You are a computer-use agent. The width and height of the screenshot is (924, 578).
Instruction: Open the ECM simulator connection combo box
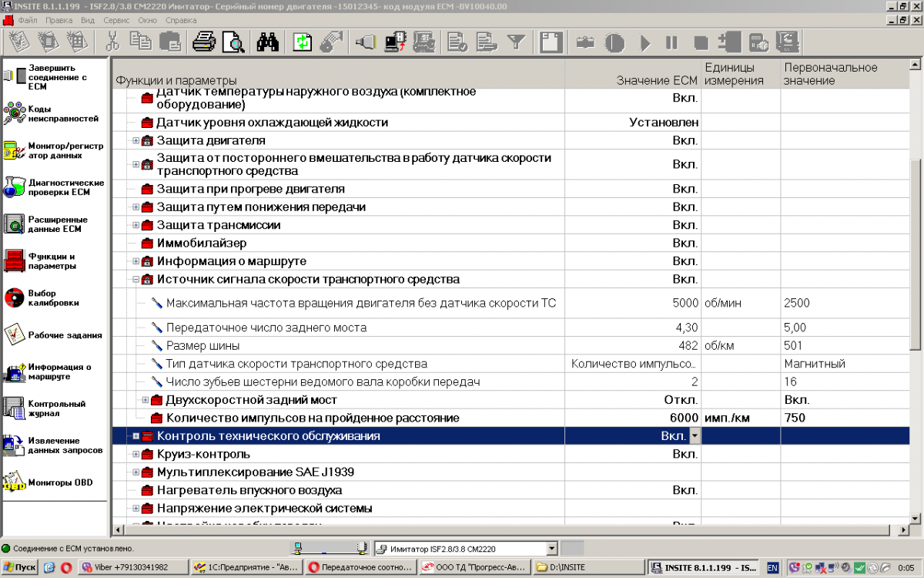tap(551, 549)
